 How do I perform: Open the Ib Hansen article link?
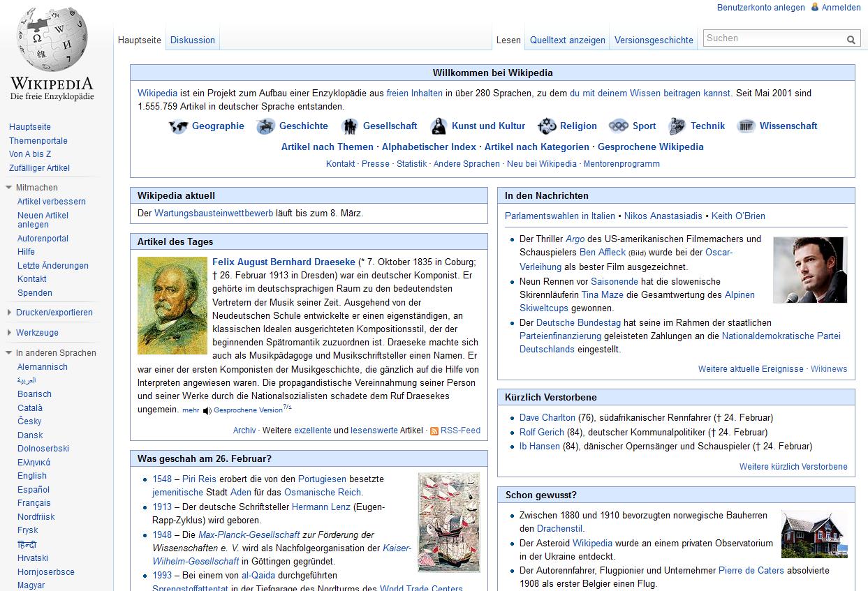click(x=540, y=447)
